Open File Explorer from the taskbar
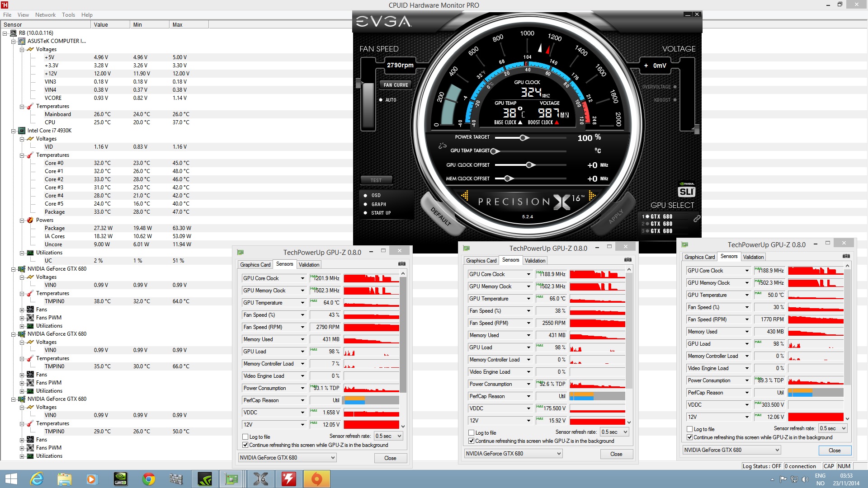The width and height of the screenshot is (868, 488). (x=64, y=479)
